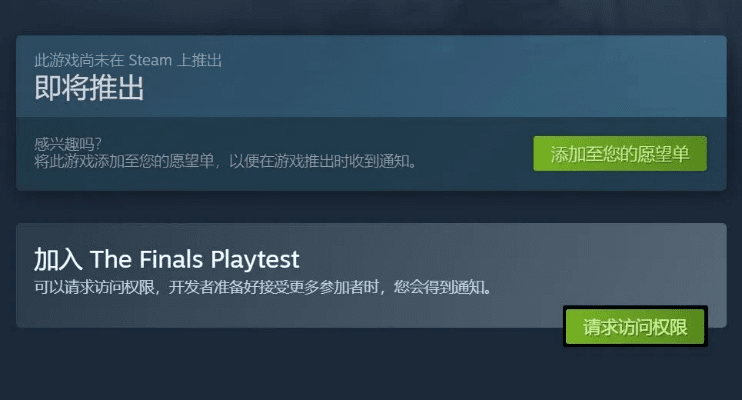This screenshot has height=400, width=742.
Task: Click the 添加至您的愿望单 green button
Action: click(x=620, y=153)
